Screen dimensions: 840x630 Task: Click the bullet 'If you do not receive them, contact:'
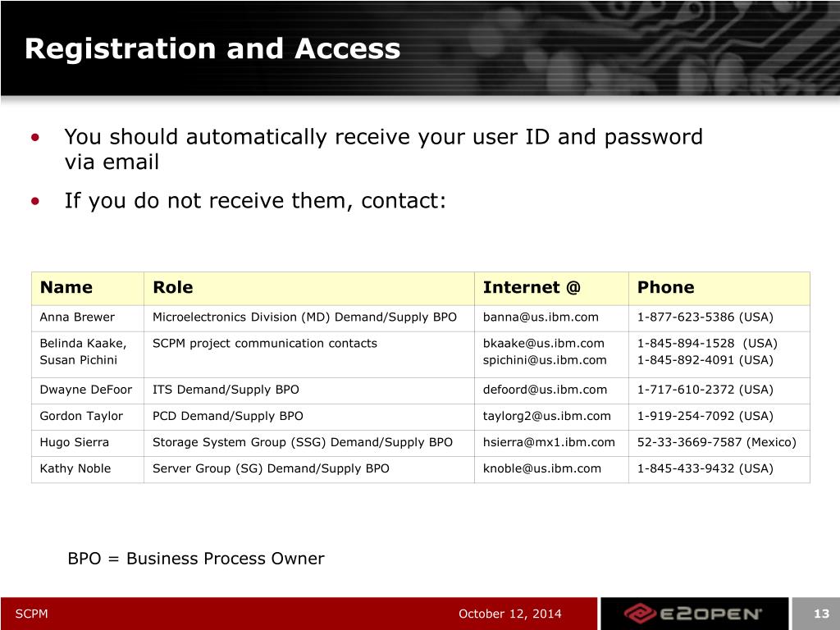[255, 202]
